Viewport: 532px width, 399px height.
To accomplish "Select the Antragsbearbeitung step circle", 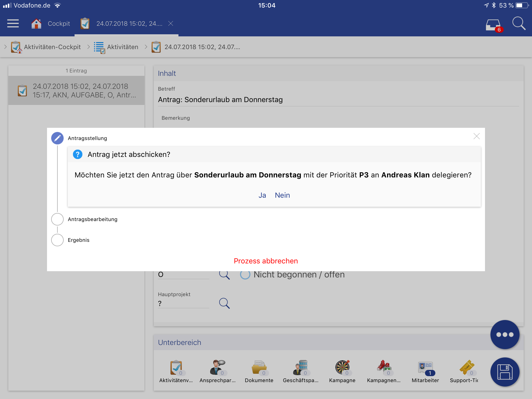I will pyautogui.click(x=57, y=219).
